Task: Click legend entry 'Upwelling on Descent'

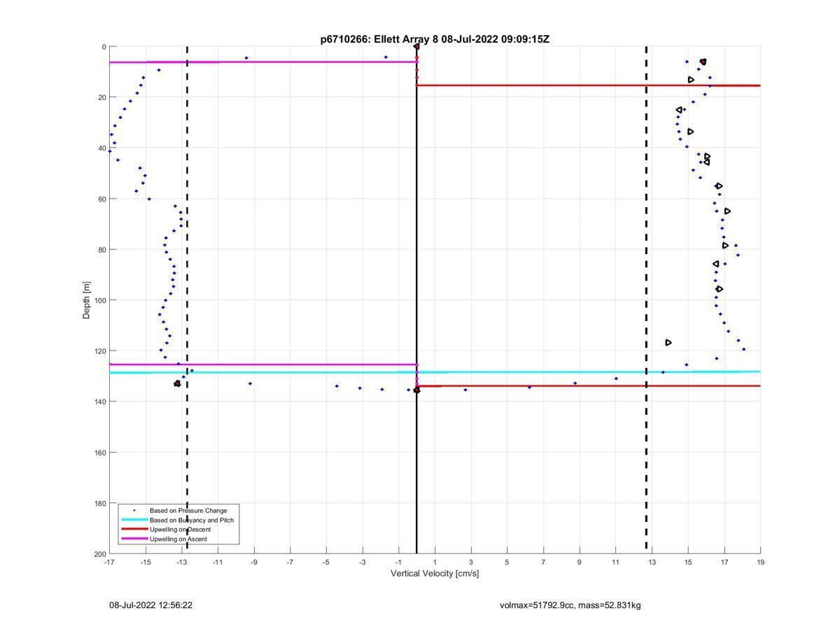Action: pos(180,530)
